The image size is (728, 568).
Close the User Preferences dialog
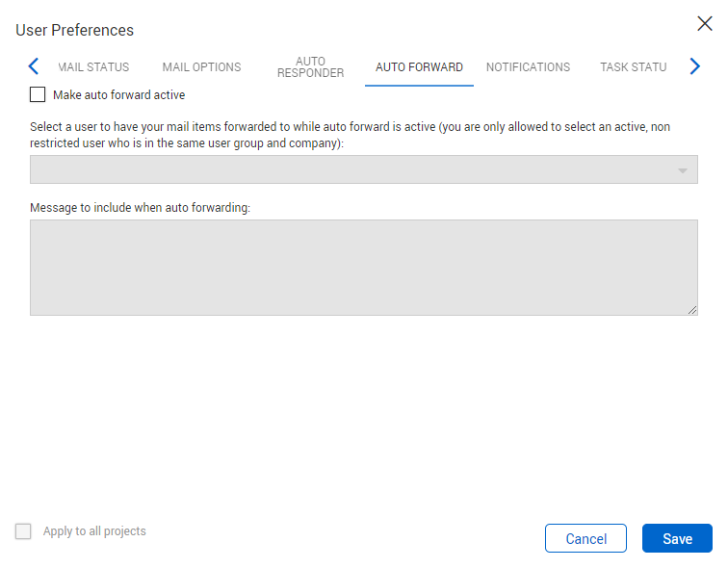[705, 24]
